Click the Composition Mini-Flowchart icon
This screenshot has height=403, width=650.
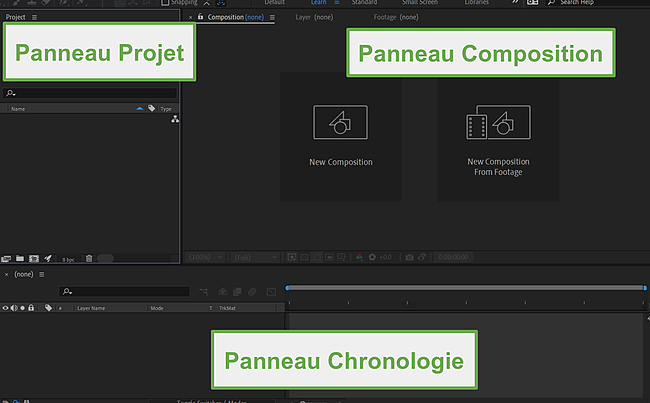[204, 292]
